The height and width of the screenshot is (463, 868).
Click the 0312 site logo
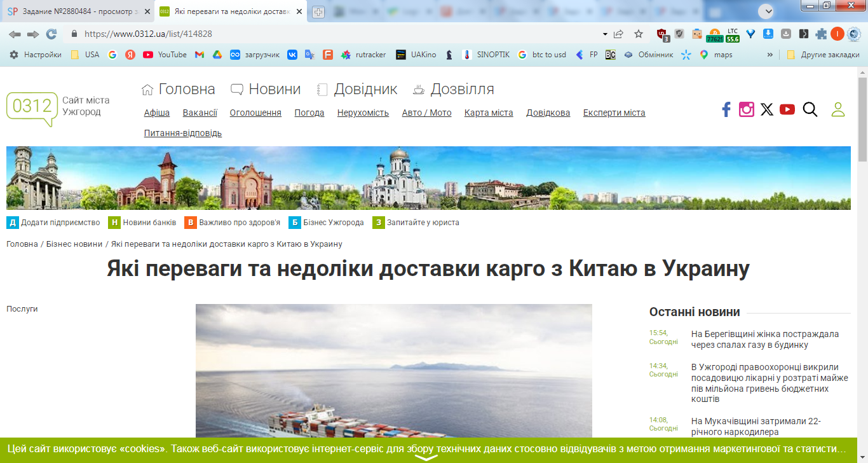point(32,109)
